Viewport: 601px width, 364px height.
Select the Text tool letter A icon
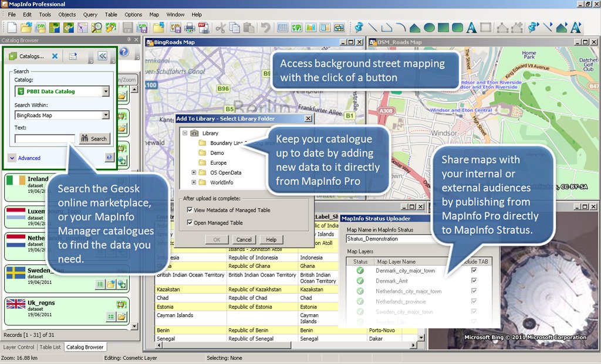[x=471, y=28]
